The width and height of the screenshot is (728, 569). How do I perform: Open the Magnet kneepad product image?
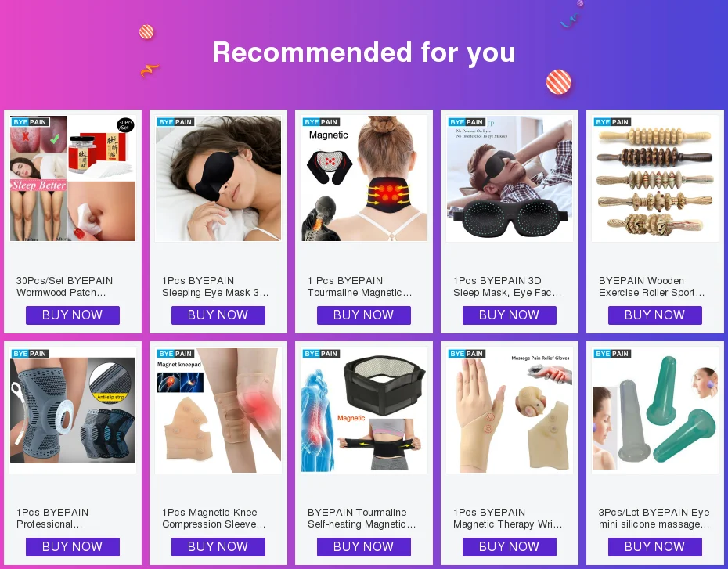pyautogui.click(x=218, y=410)
